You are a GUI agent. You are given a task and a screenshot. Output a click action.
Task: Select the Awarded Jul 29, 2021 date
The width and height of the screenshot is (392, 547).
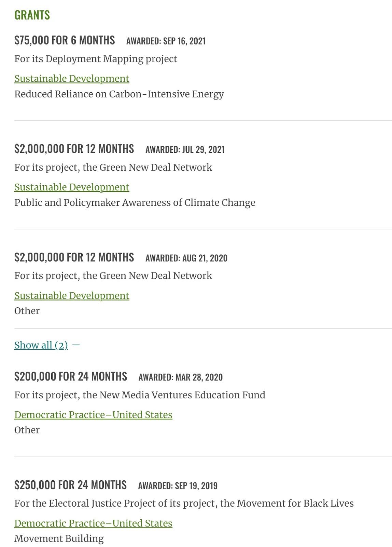(x=185, y=149)
